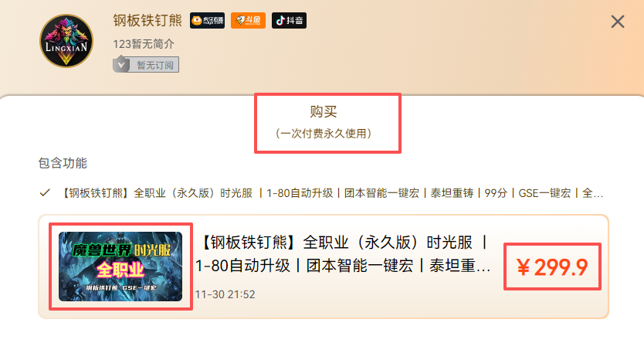The height and width of the screenshot is (343, 644).
Task: Click the 11-30 21:52 timestamp
Action: tap(225, 294)
